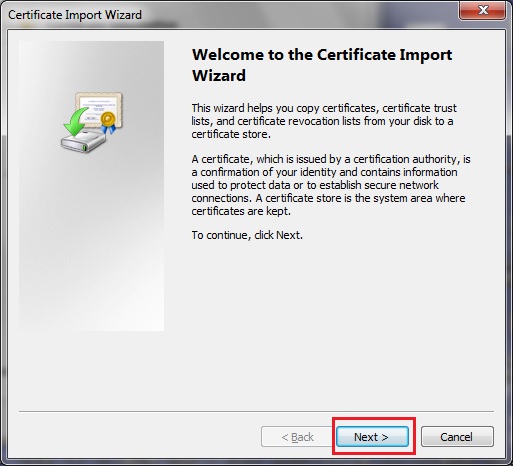Click the Next > button to continue

pyautogui.click(x=372, y=436)
